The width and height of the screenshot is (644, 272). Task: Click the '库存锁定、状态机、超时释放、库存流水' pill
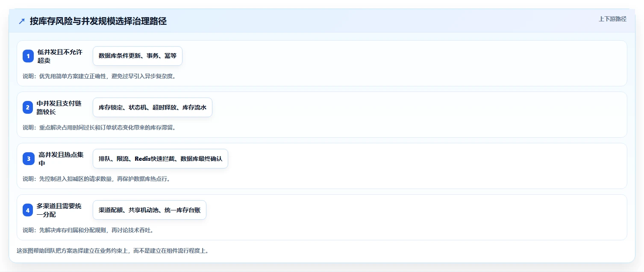point(153,107)
